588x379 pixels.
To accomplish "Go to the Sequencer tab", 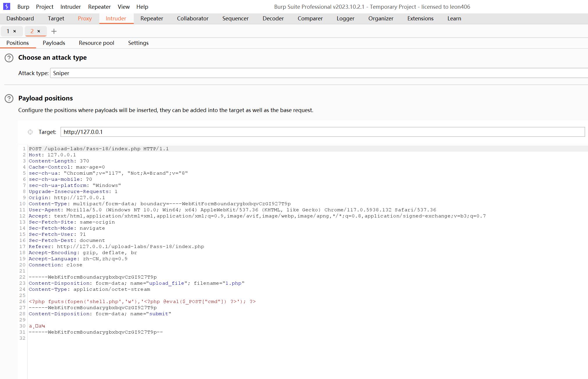I will pos(236,18).
